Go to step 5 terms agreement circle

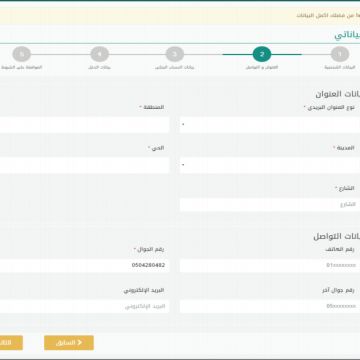click(x=22, y=54)
